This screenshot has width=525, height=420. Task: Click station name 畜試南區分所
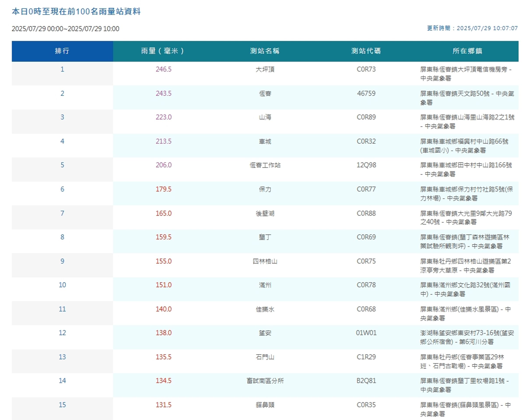[265, 381]
